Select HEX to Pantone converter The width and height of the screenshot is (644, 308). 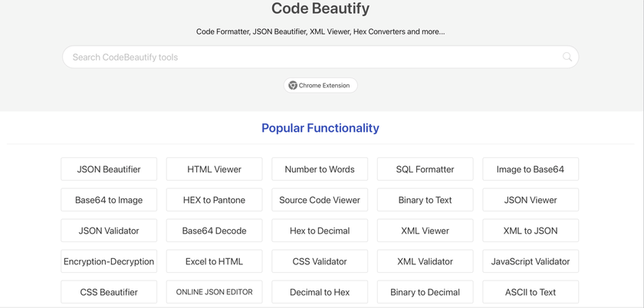tap(215, 200)
